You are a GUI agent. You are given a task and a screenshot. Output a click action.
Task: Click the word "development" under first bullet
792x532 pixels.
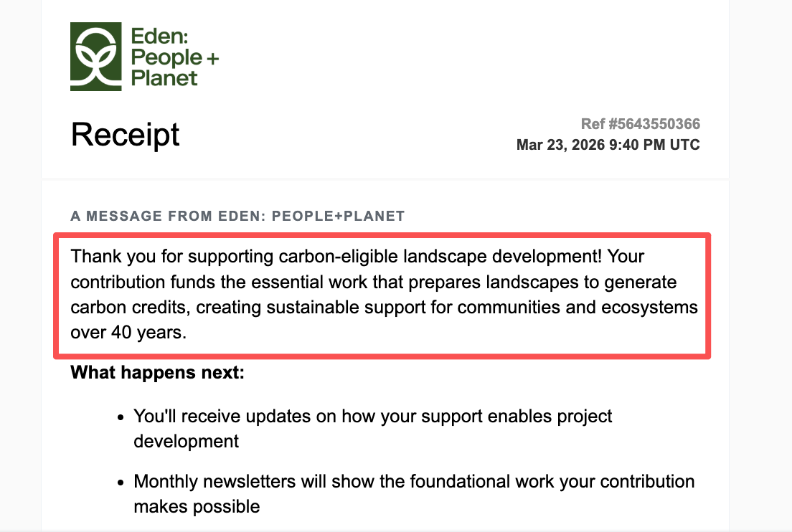[x=186, y=442]
